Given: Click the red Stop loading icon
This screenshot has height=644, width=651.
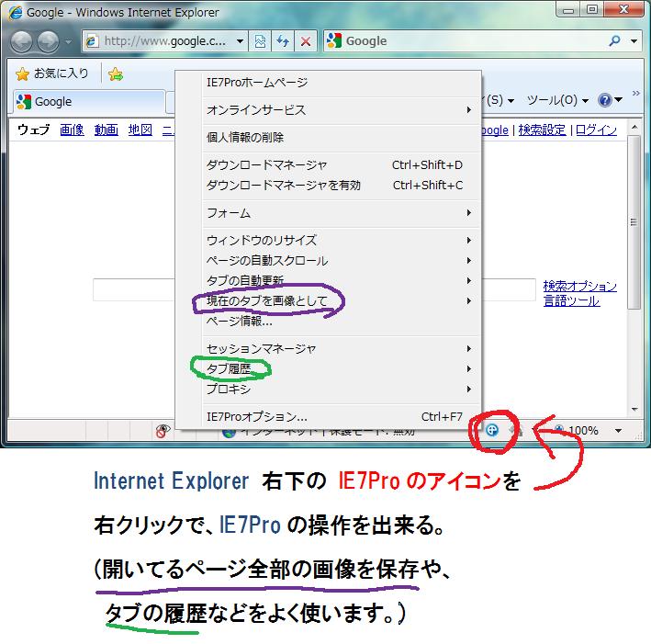Looking at the screenshot, I should pos(306,41).
